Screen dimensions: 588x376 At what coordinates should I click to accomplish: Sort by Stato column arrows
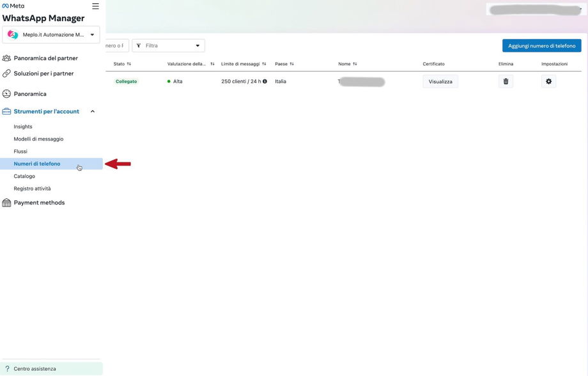(129, 64)
